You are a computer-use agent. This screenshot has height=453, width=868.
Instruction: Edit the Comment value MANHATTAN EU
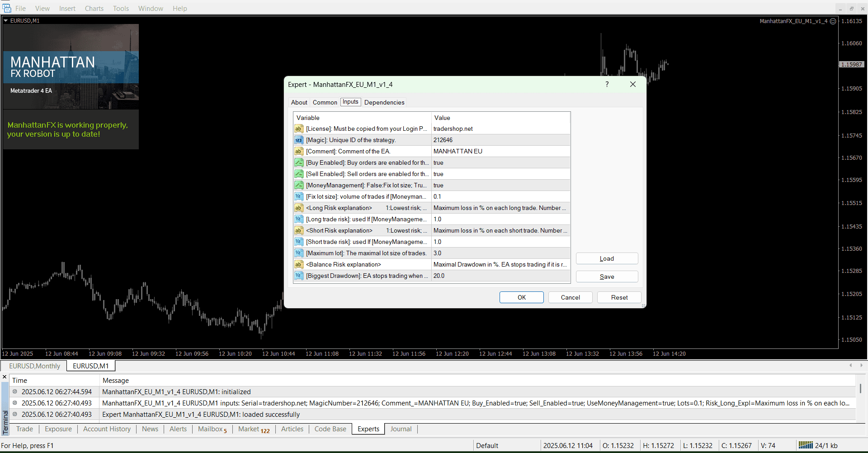[x=501, y=151]
